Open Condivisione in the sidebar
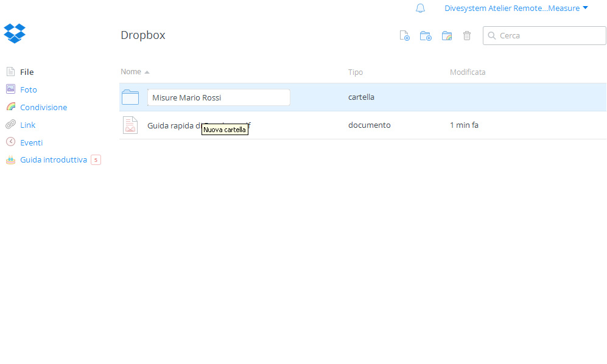 pos(43,107)
